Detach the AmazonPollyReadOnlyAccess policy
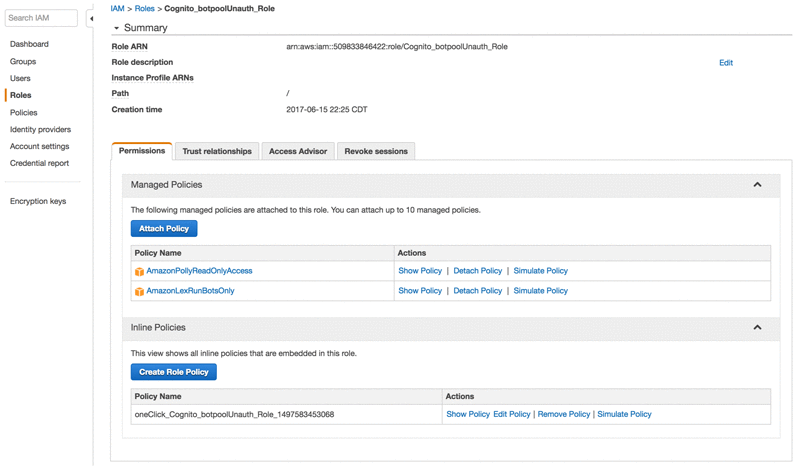This screenshot has height=466, width=800. coord(478,271)
